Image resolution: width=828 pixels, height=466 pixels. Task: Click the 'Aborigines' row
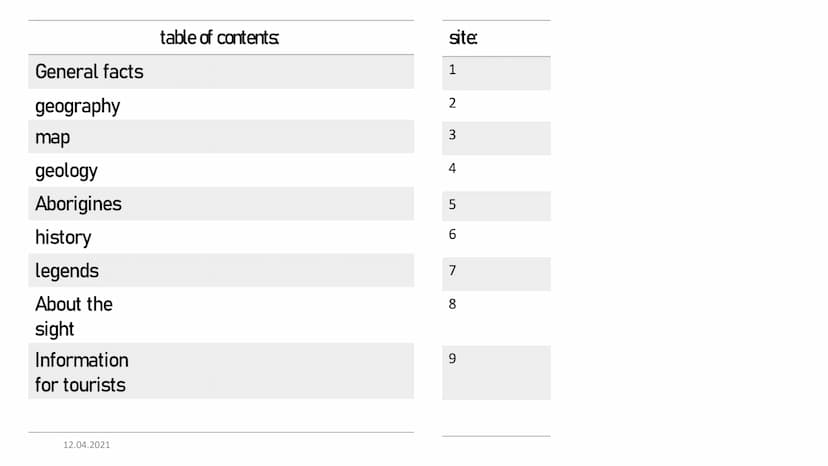[x=221, y=204]
